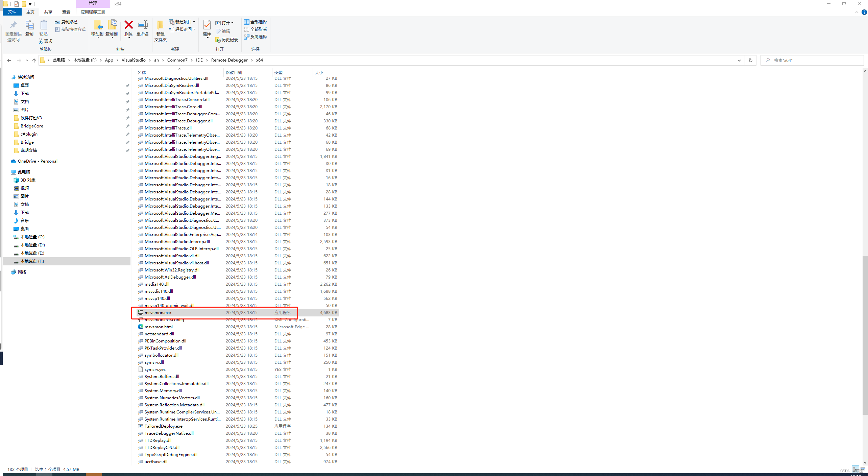This screenshot has height=476, width=868.
Task: Open the Move to (移动到) menu
Action: 97,28
